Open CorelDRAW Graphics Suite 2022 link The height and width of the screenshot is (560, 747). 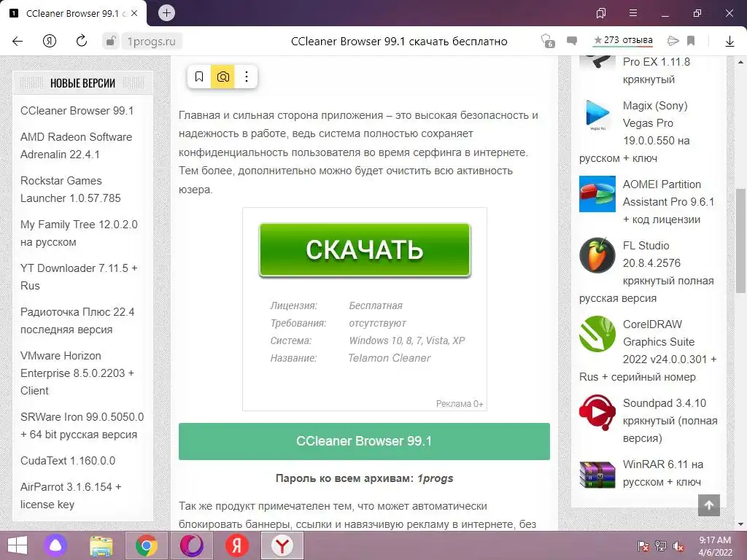tap(648, 351)
